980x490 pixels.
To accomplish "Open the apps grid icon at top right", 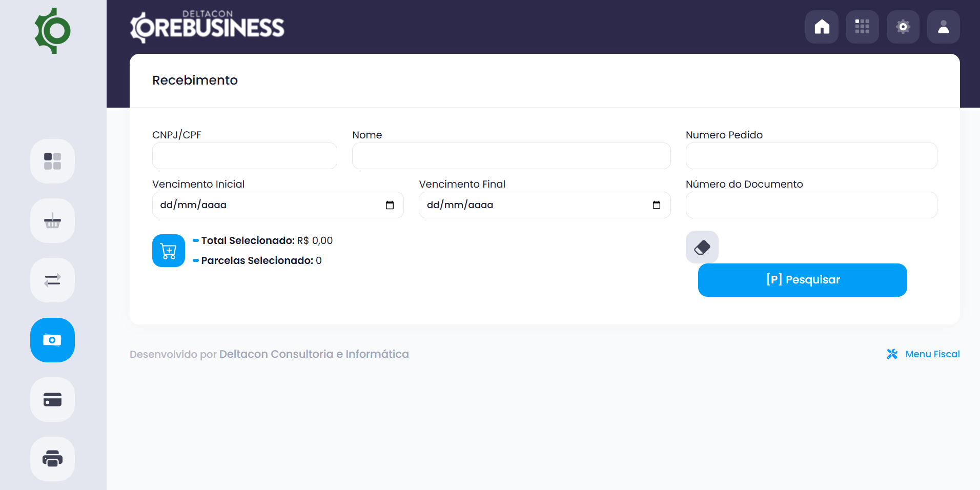I will (862, 27).
